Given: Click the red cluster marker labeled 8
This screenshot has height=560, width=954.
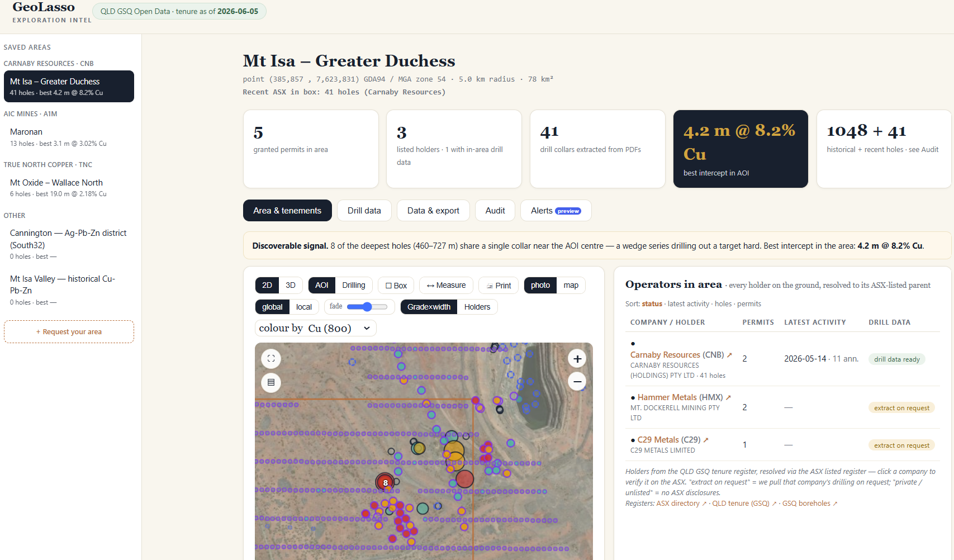Looking at the screenshot, I should point(385,482).
